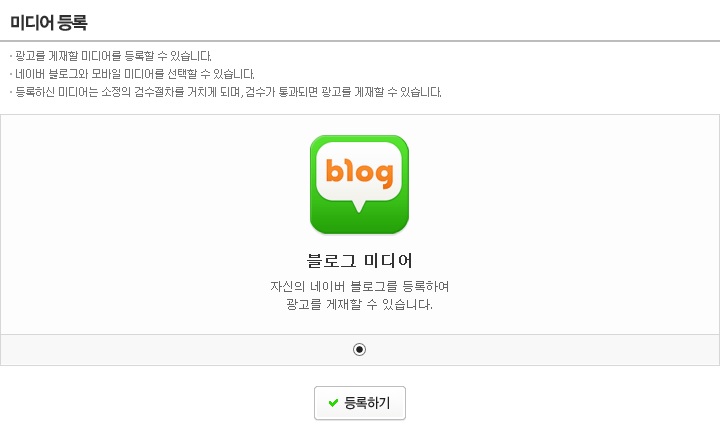
Task: Click the 미디어 등록 page heading
Action: click(x=49, y=22)
